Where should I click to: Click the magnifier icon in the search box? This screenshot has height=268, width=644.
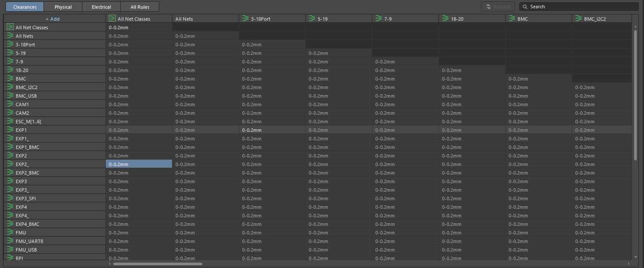pos(525,7)
